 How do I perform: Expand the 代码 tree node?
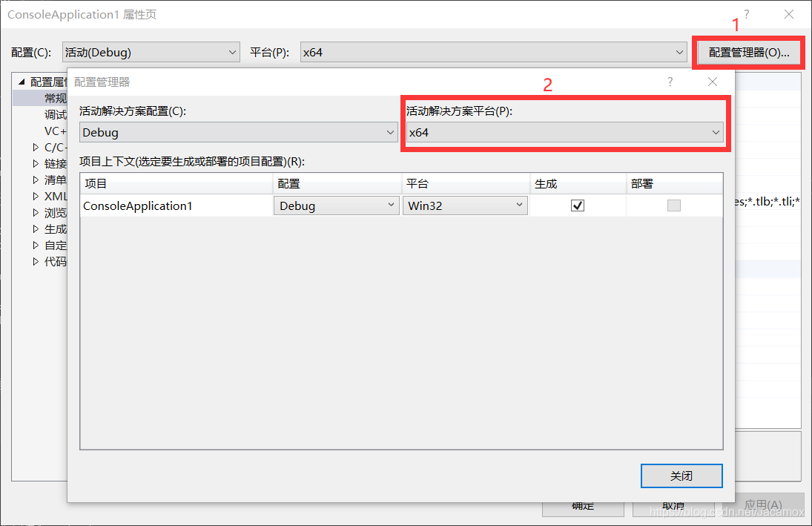36,261
